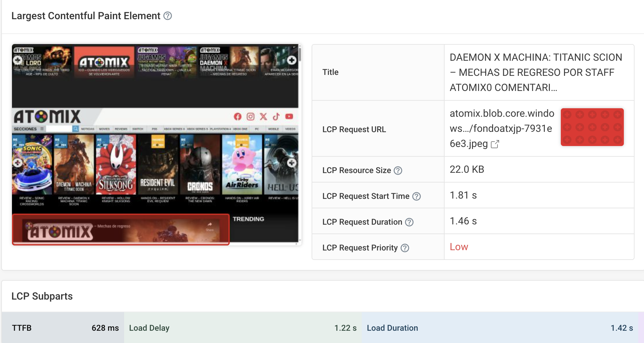Open the external link icon after fondoatxjp jpeg URL

(495, 144)
